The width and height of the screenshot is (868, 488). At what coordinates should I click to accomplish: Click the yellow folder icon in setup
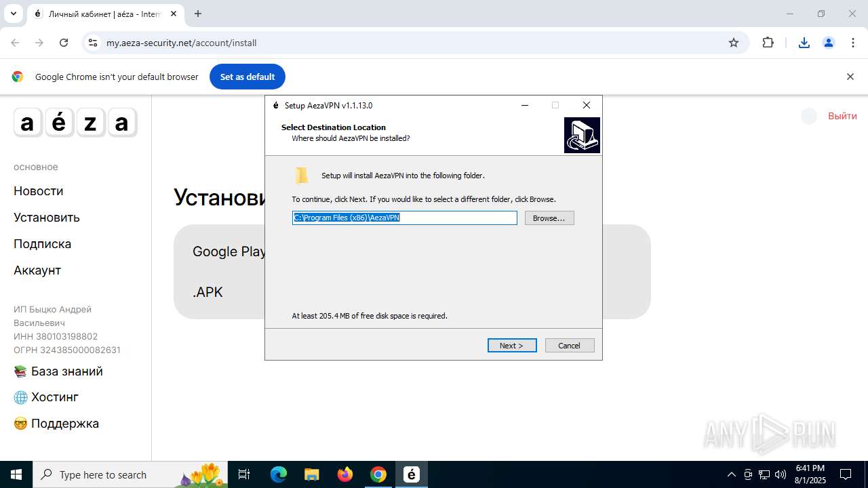[x=302, y=176]
